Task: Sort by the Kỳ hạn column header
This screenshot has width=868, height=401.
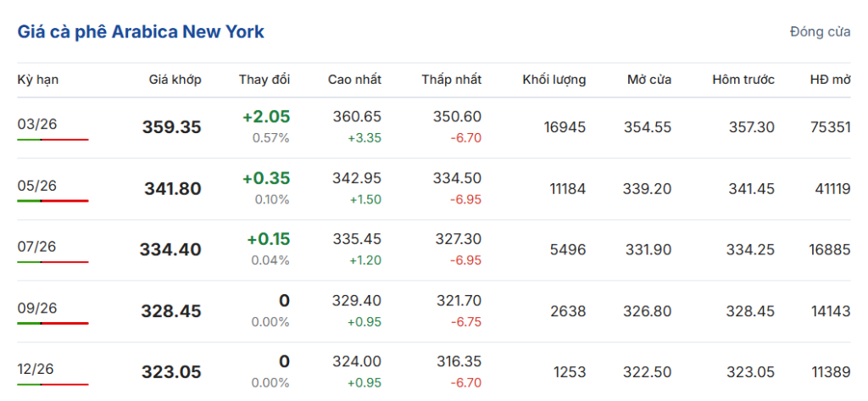Action: point(38,80)
